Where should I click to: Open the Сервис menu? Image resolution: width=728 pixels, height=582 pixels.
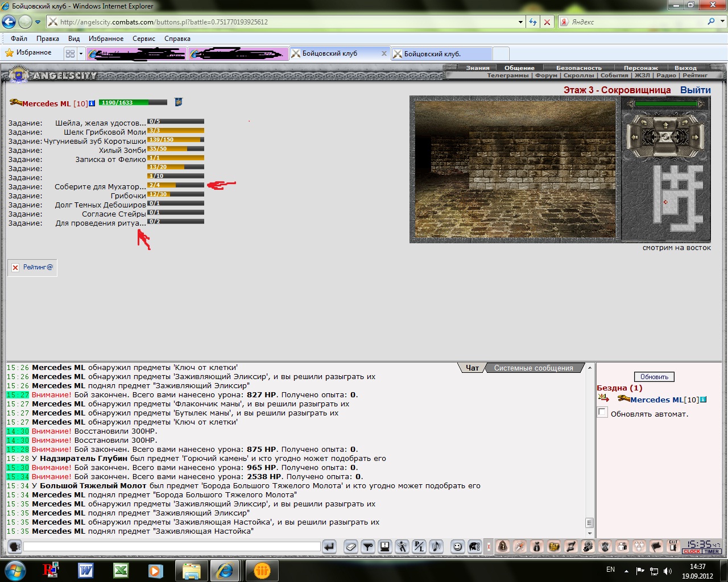click(x=144, y=39)
